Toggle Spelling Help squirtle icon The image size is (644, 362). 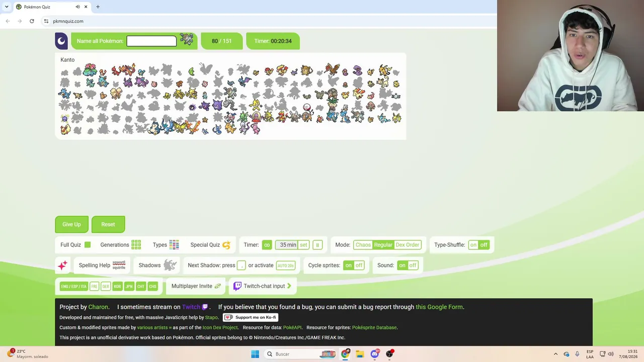point(119,265)
